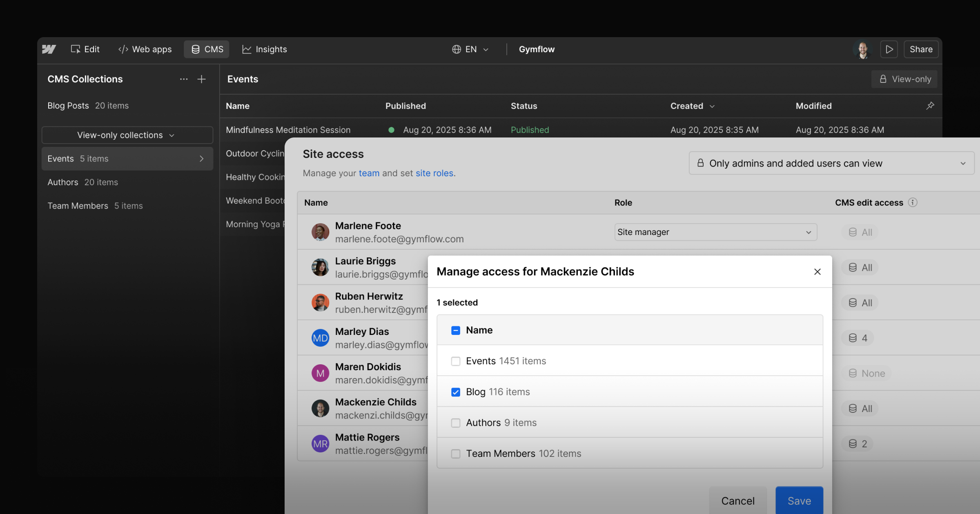Switch to the Insights tab
This screenshot has width=980, height=514.
[x=265, y=49]
